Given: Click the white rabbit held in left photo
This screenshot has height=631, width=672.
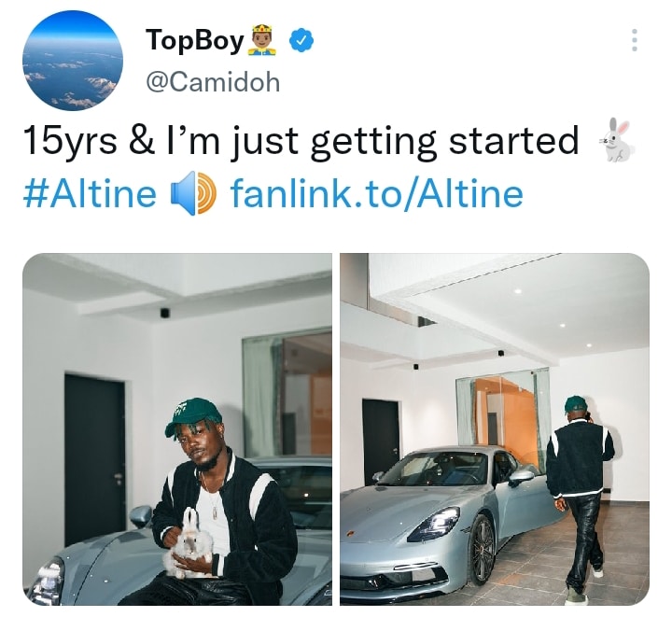Looking at the screenshot, I should tap(189, 541).
